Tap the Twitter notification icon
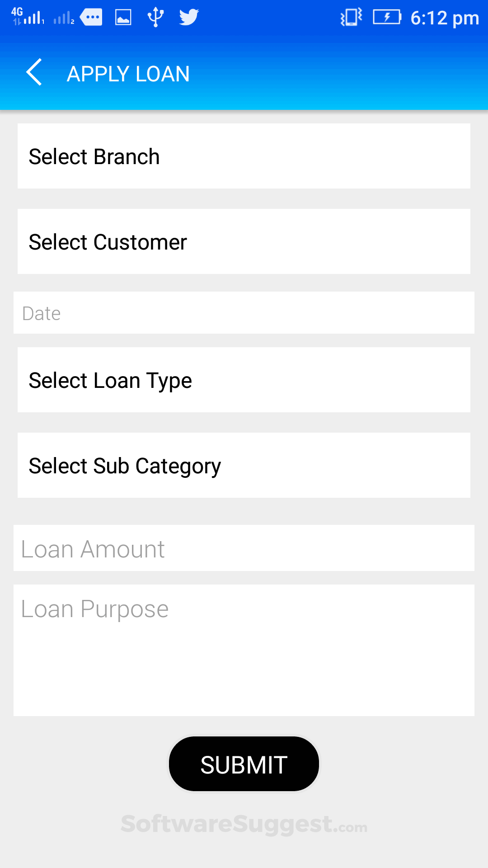 (x=189, y=18)
